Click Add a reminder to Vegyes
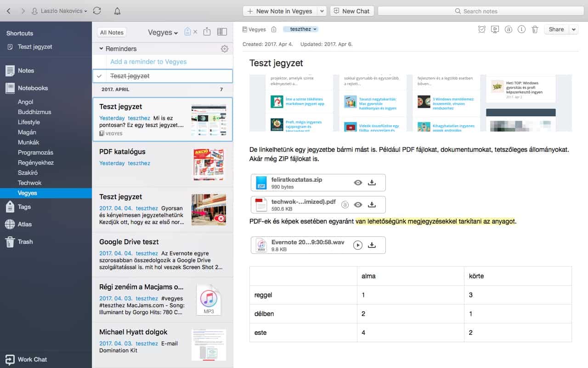Screen dimensions: 588x368 (148, 62)
